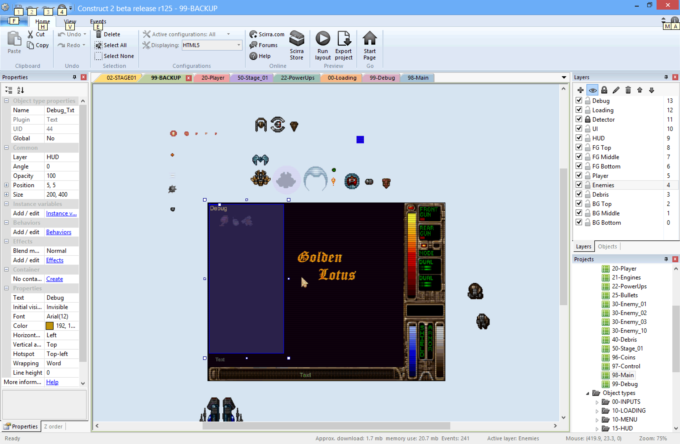Click the Cut scissors icon
Image resolution: width=680 pixels, height=444 pixels.
click(x=30, y=34)
